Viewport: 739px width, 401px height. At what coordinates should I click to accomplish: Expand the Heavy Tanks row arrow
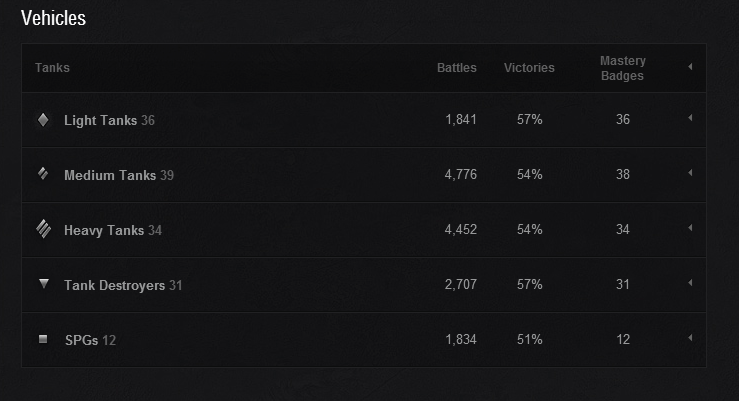[x=690, y=229]
